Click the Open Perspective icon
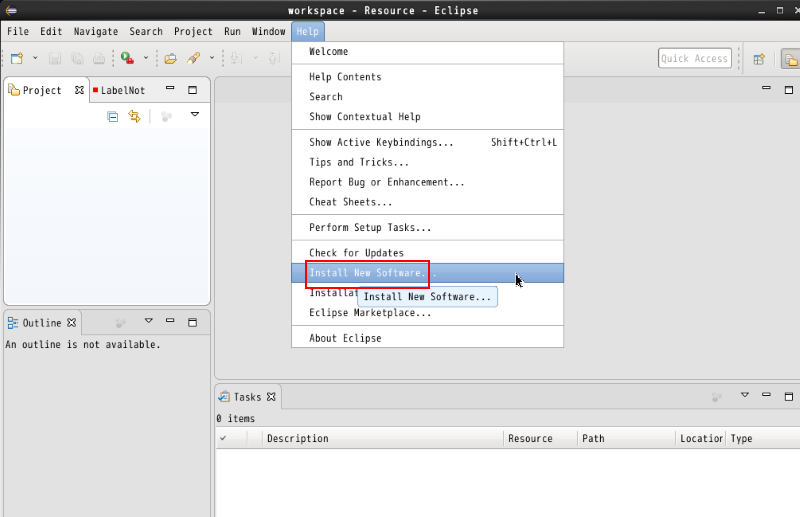Viewport: 800px width, 517px height. (759, 59)
